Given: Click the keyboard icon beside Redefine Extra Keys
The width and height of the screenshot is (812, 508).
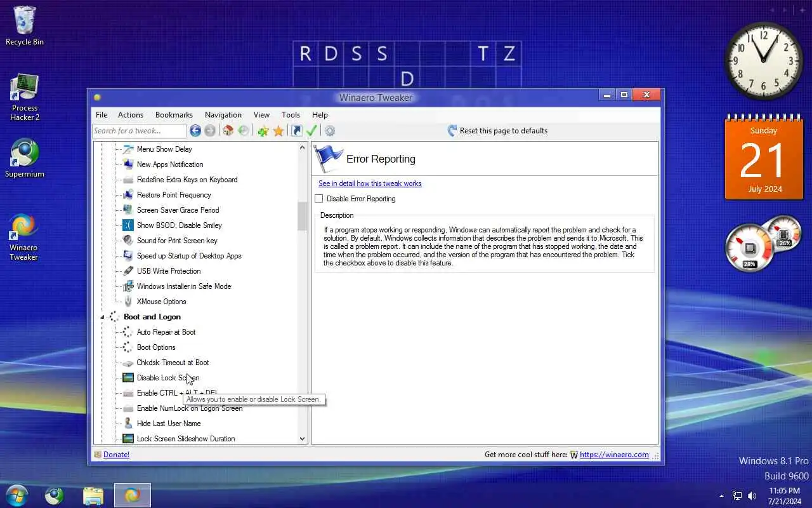Looking at the screenshot, I should [x=128, y=180].
